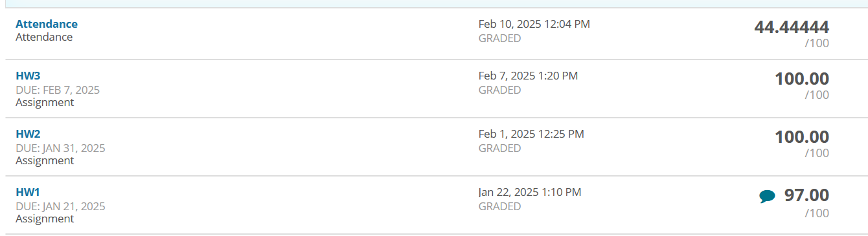Click the GRADED status in the Attendance row
The width and height of the screenshot is (868, 236).
tap(499, 38)
